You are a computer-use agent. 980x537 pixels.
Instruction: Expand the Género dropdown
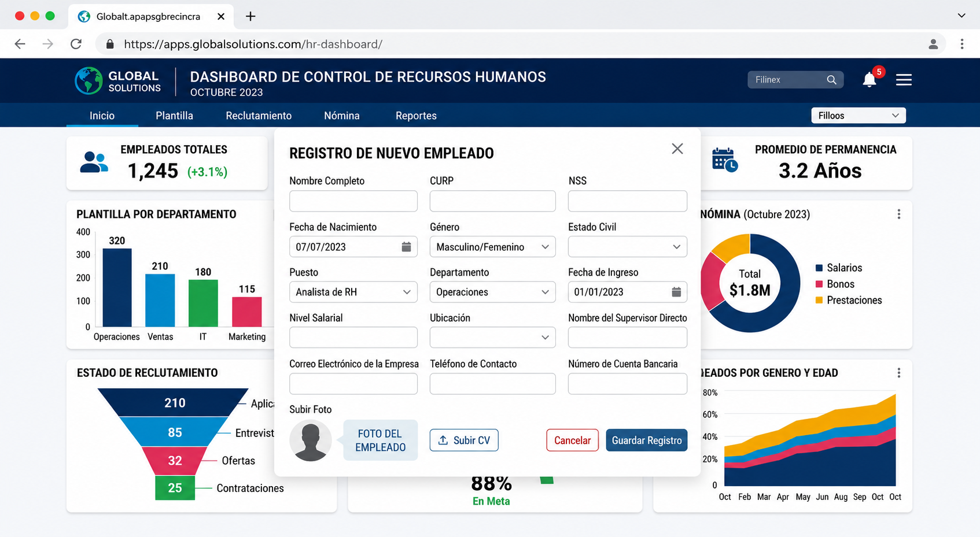click(x=492, y=247)
